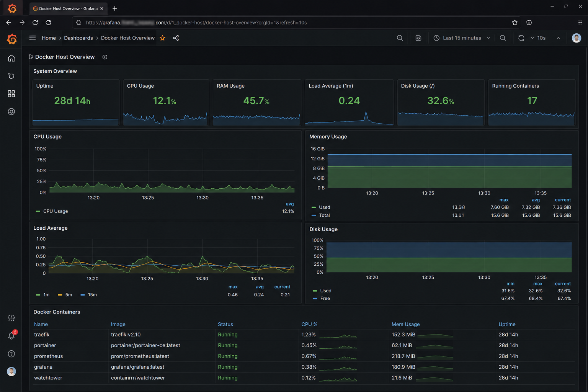Share the dashboard via share icon
Viewport: 588px width, 392px height.
point(176,38)
